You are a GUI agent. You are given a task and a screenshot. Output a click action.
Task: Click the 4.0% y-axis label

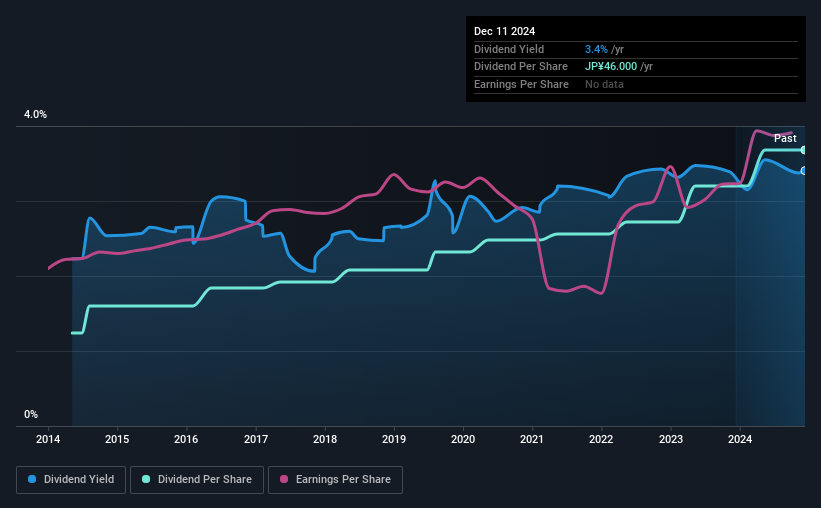[35, 114]
